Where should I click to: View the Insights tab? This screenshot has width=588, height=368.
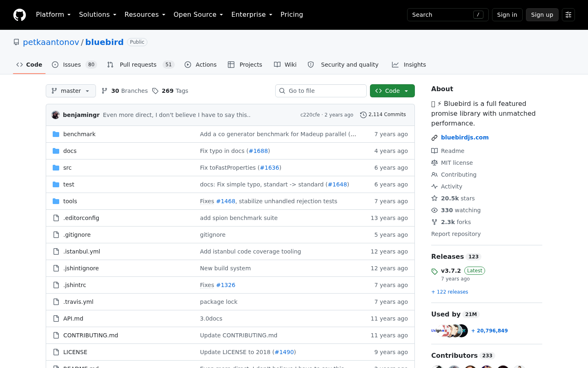(409, 65)
